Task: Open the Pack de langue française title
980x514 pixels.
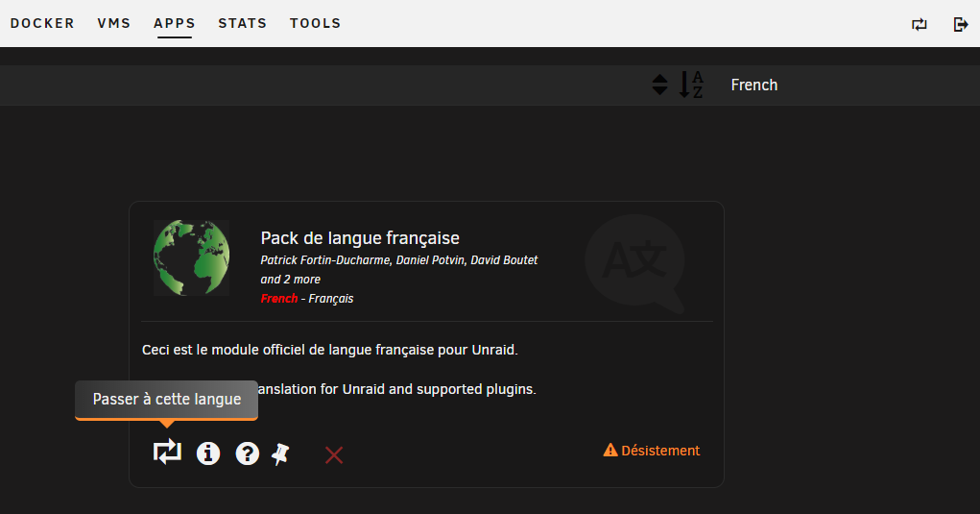Action: click(x=360, y=238)
